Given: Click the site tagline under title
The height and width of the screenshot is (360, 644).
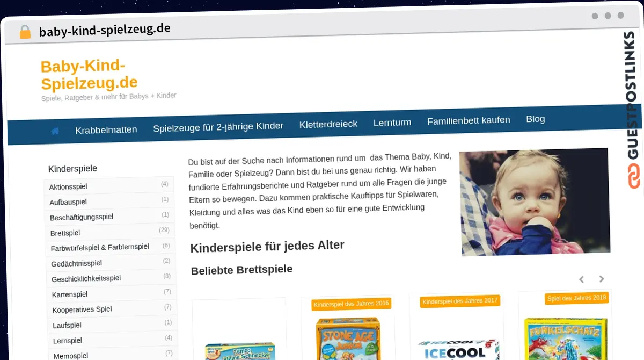Looking at the screenshot, I should (109, 97).
